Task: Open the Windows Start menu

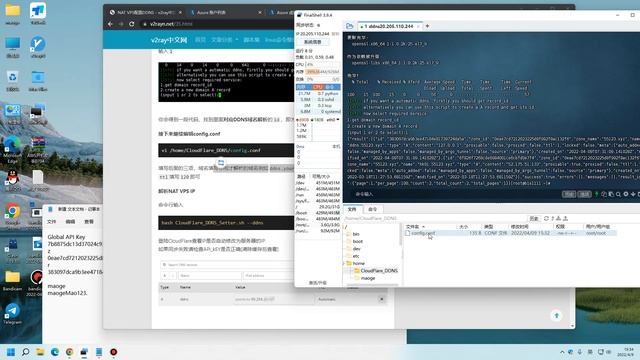Action: [x=11, y=352]
